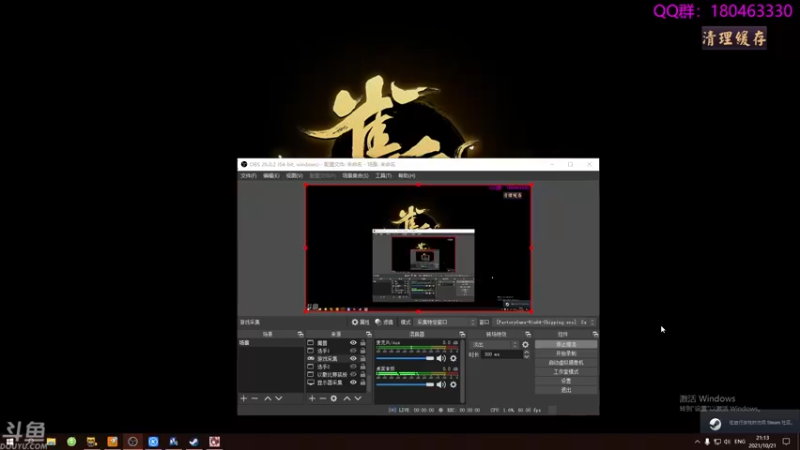Pop out the 来源 dock panel icon

pos(369,334)
